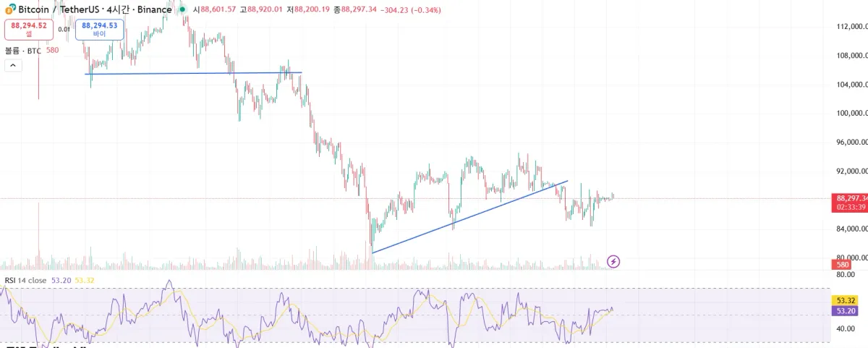Screen dimensions: 868x348
Task: Collapse the indicator legend with the caret
Action: pos(13,66)
